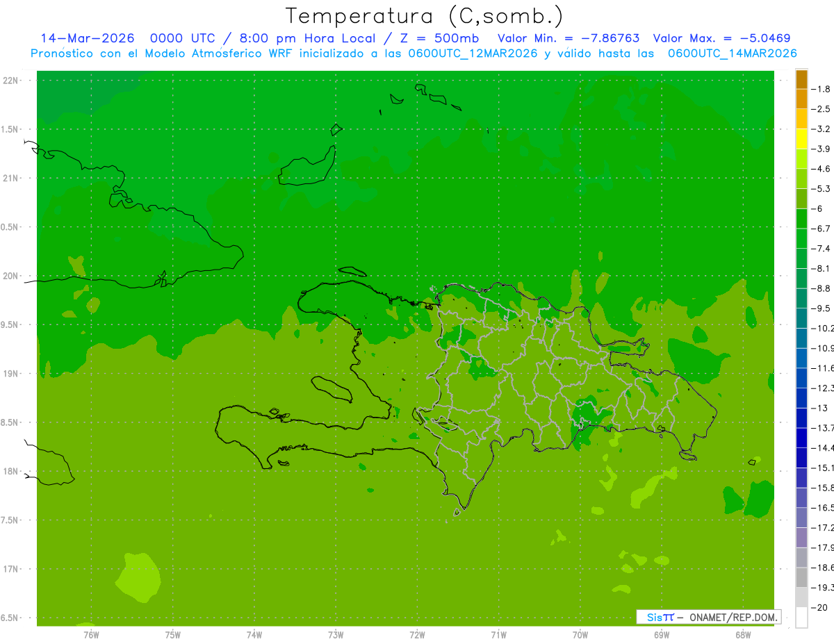Click the 'Z = 500mb' level label
The width and height of the screenshot is (834, 644).
tap(439, 38)
